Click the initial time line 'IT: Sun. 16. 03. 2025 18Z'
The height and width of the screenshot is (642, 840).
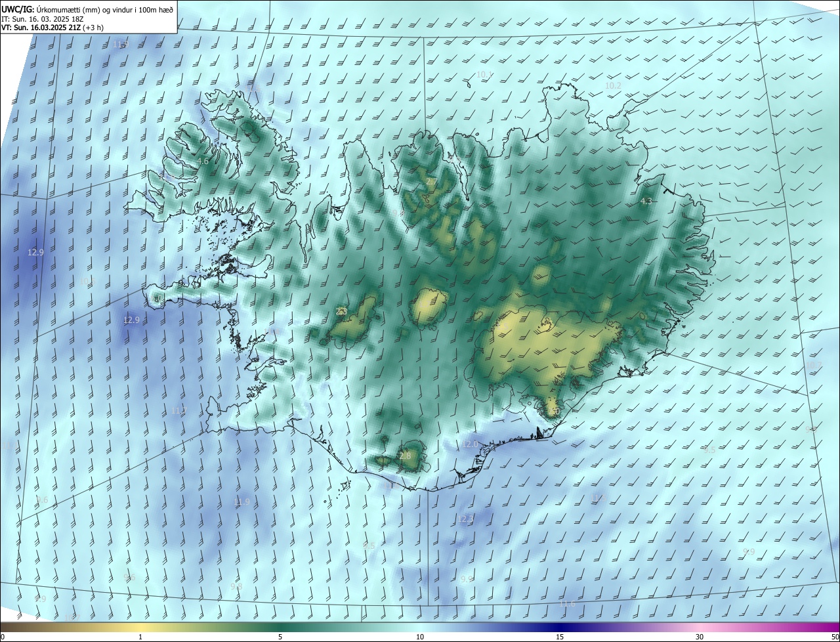[42, 19]
